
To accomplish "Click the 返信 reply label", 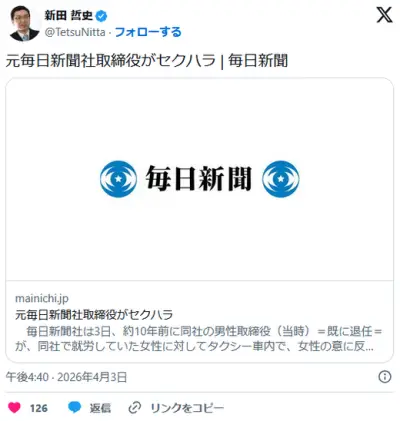I will pos(100,408).
